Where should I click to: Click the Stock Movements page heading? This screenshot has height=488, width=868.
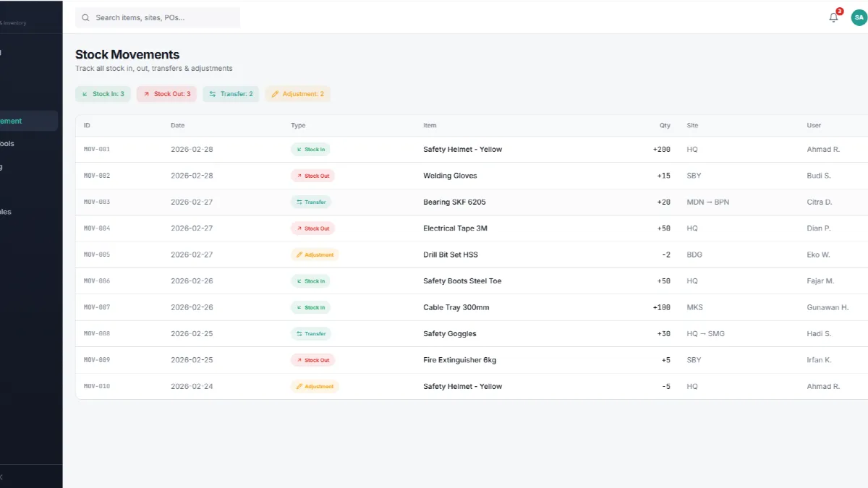[x=127, y=55]
